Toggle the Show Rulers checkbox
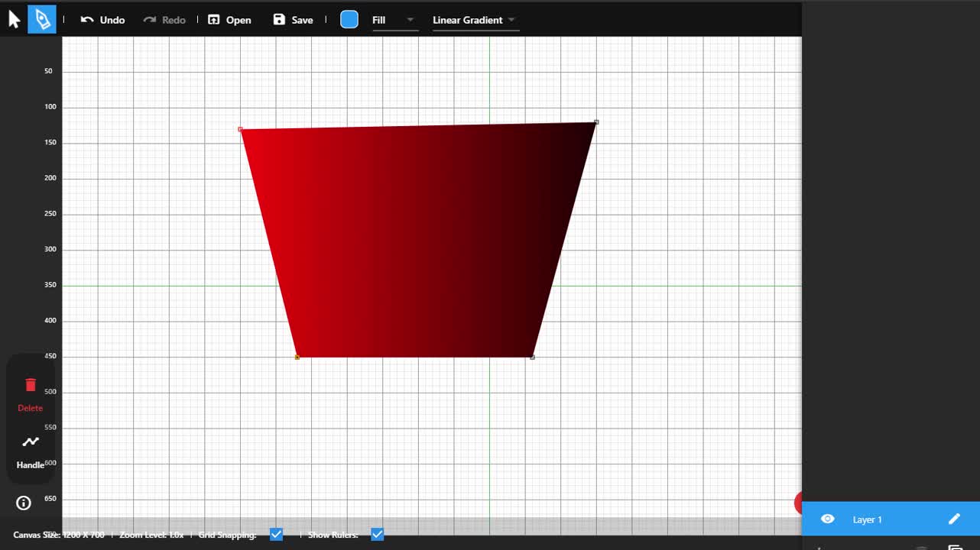Image resolution: width=980 pixels, height=550 pixels. 378,535
